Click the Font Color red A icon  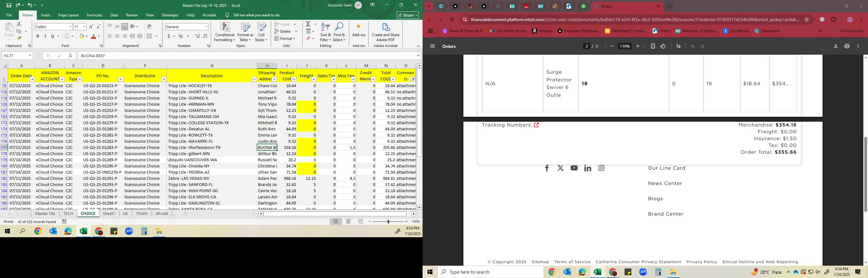tap(93, 36)
